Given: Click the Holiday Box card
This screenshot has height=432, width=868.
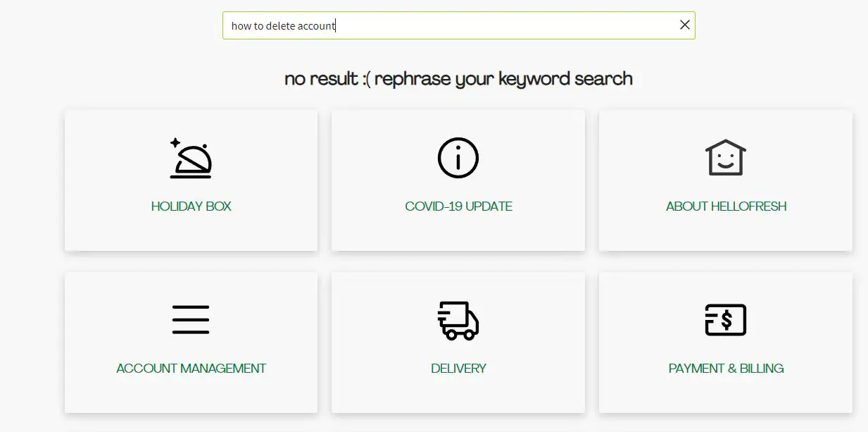Looking at the screenshot, I should click(191, 180).
